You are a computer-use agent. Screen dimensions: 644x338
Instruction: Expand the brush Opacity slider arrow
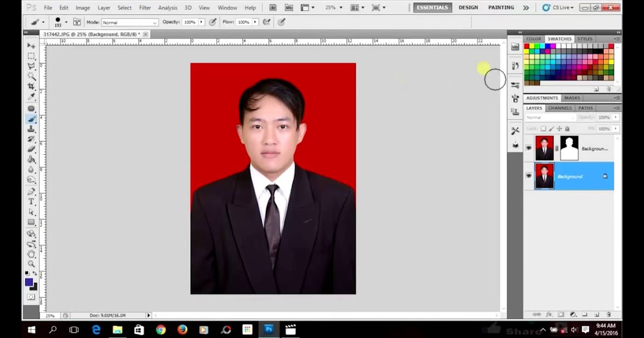201,22
